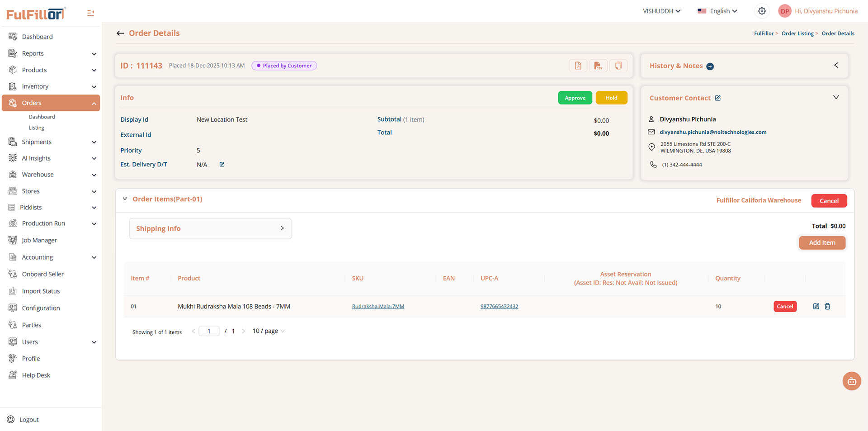This screenshot has width=868, height=431.
Task: Open chatbot assistant floating icon
Action: [x=852, y=381]
